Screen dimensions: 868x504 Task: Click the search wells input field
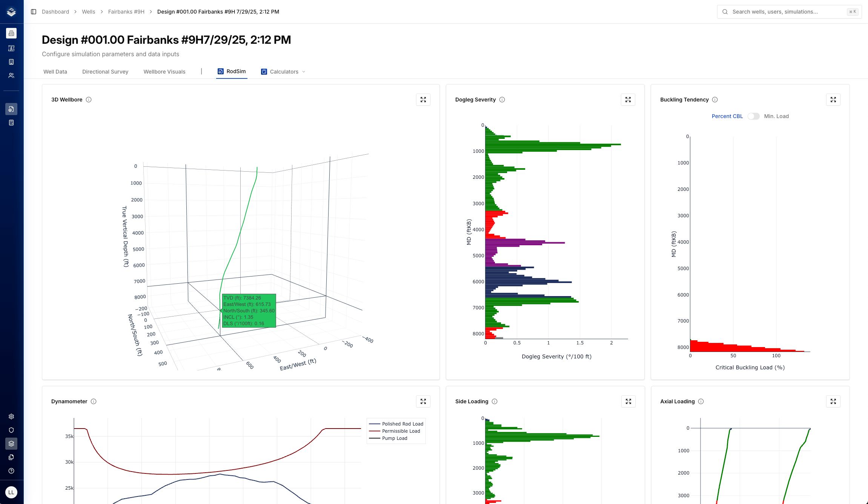[788, 12]
